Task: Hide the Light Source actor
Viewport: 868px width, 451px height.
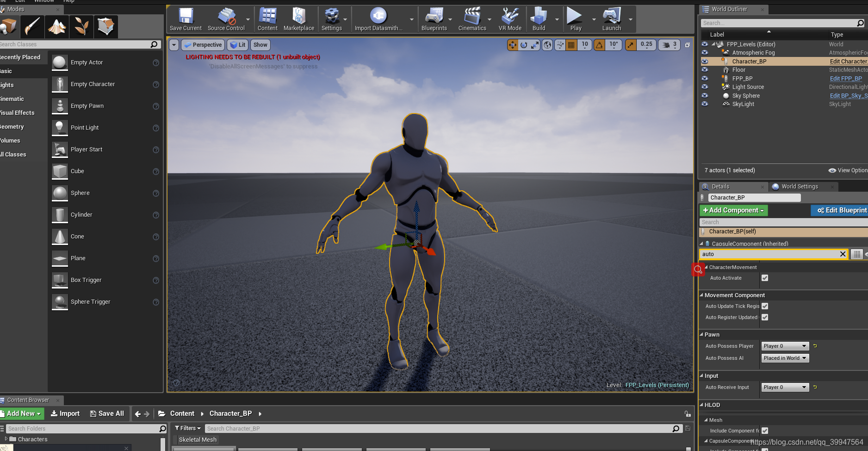Action: tap(705, 87)
